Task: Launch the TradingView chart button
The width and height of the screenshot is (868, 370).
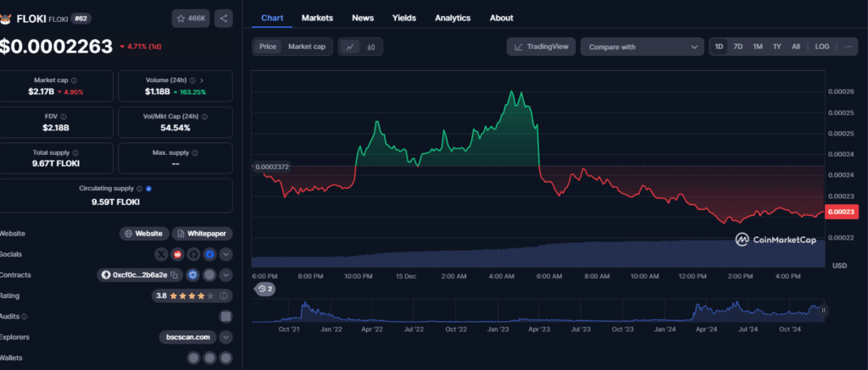Action: pyautogui.click(x=542, y=47)
